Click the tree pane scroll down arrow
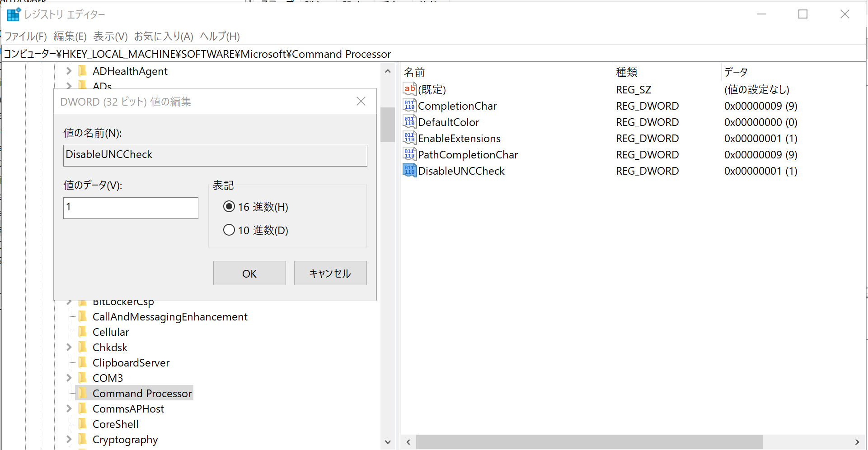868x450 pixels. coord(388,442)
